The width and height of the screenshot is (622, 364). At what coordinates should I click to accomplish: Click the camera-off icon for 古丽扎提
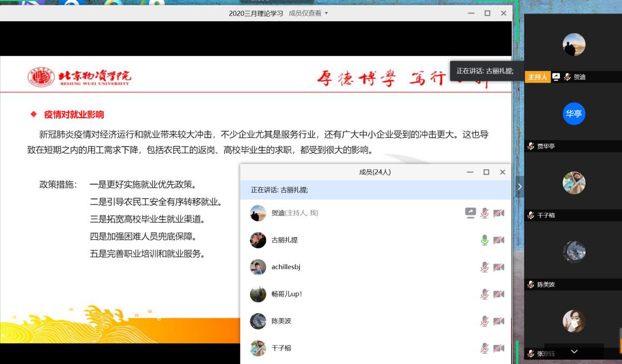pos(499,240)
